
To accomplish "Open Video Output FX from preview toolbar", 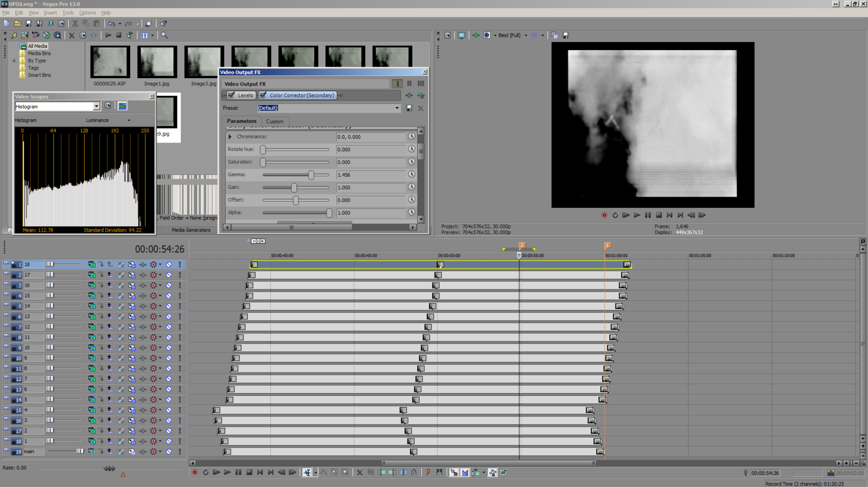I will pos(476,35).
